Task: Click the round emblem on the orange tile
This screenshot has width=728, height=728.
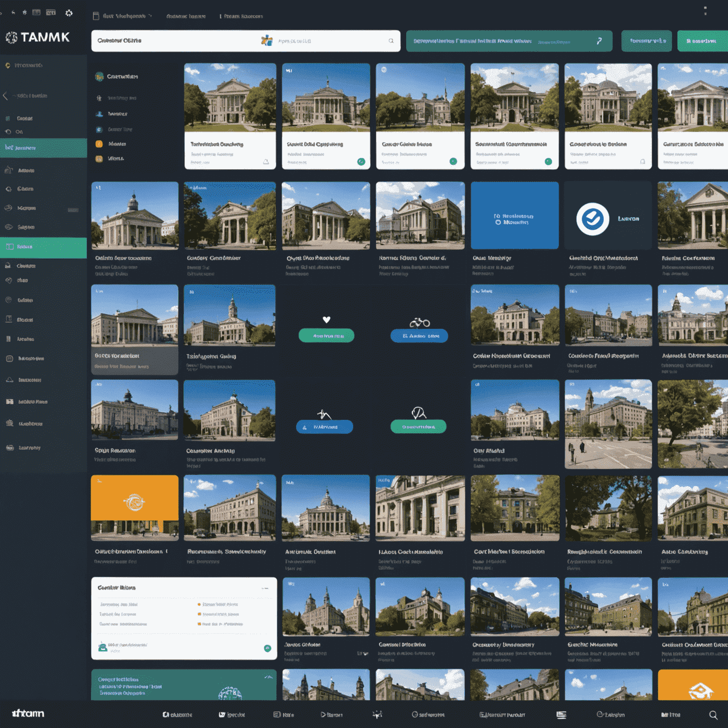Action: click(x=134, y=502)
